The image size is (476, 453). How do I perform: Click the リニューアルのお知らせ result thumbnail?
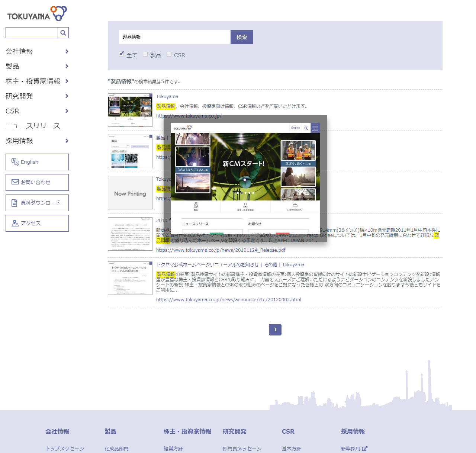[x=130, y=278]
